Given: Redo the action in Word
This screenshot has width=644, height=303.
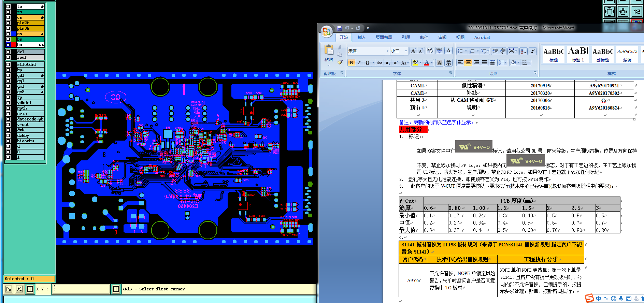Looking at the screenshot, I should [x=358, y=28].
